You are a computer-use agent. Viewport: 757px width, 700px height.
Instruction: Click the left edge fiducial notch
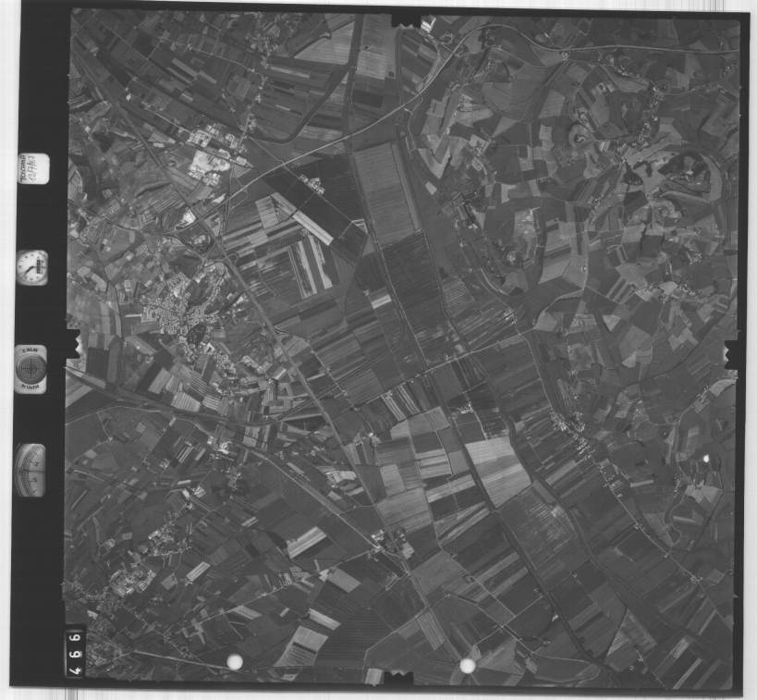[x=73, y=344]
